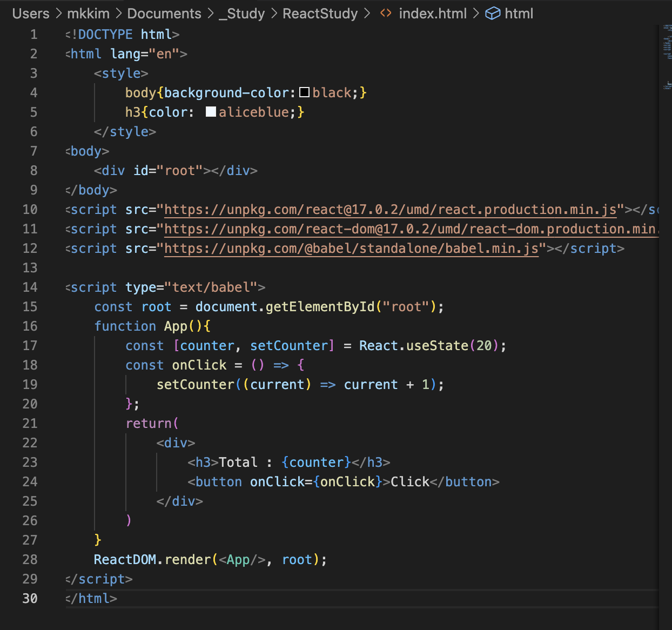Click the 'h3' selector on line 5

click(x=133, y=112)
